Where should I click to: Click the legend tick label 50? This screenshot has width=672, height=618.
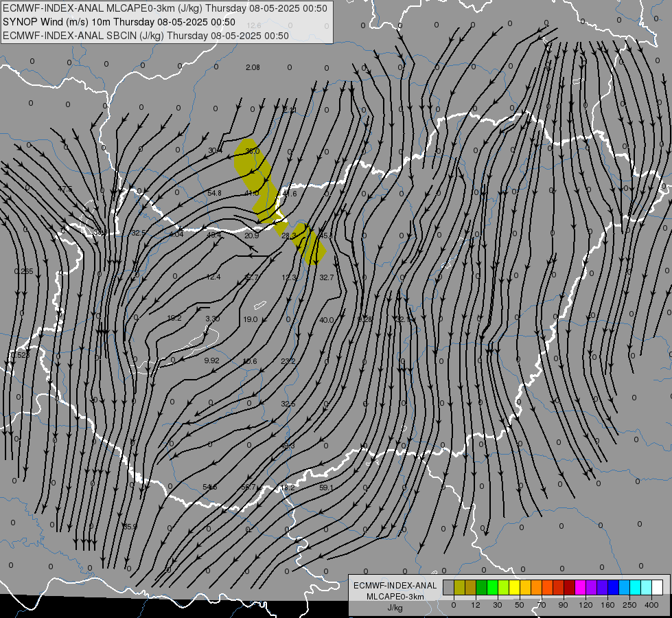point(520,605)
